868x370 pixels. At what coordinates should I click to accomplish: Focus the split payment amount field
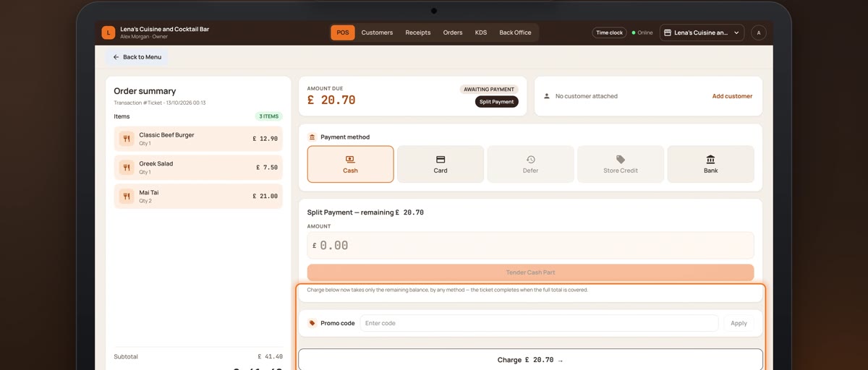530,245
